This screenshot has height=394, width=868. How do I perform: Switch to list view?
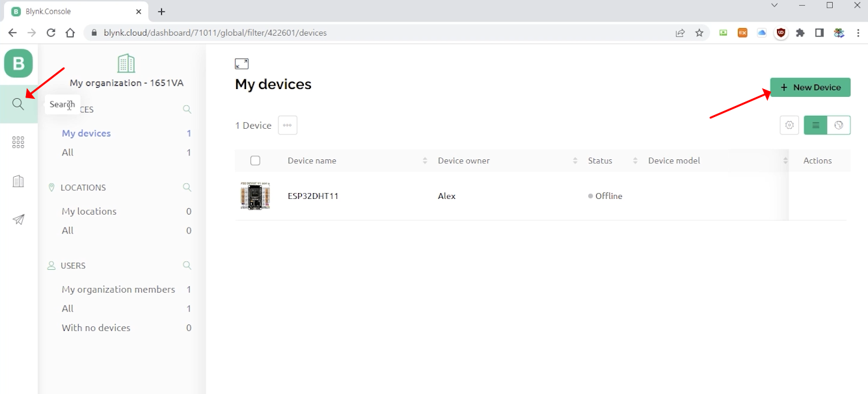pyautogui.click(x=816, y=125)
